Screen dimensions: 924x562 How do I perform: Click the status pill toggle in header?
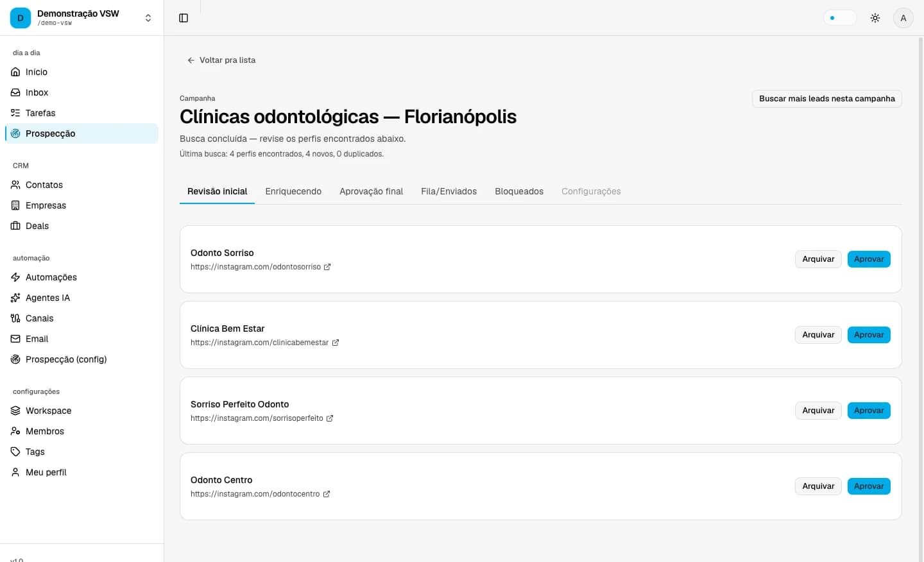pyautogui.click(x=840, y=18)
